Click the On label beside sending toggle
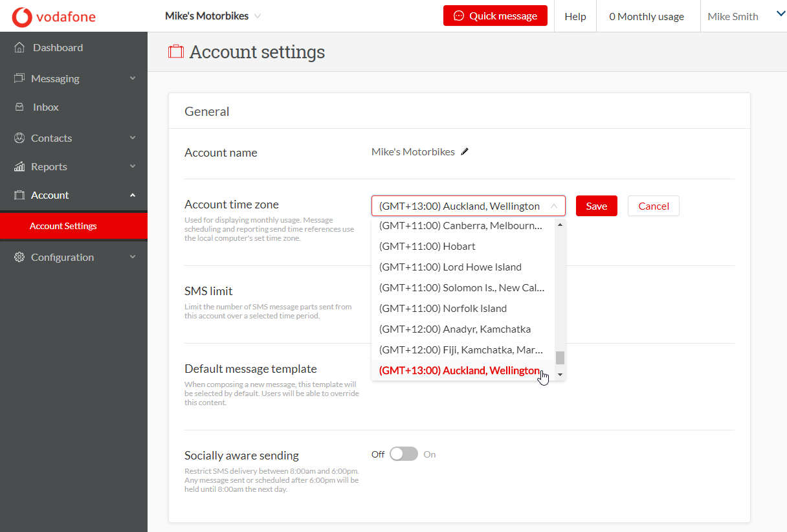Image resolution: width=787 pixels, height=532 pixels. (430, 454)
